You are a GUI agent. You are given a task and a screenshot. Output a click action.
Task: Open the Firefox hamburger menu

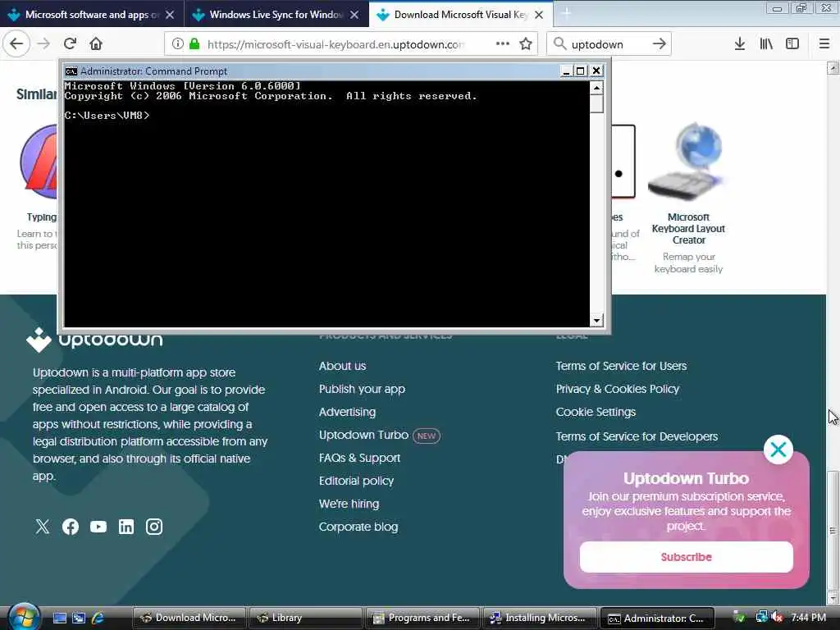[824, 44]
